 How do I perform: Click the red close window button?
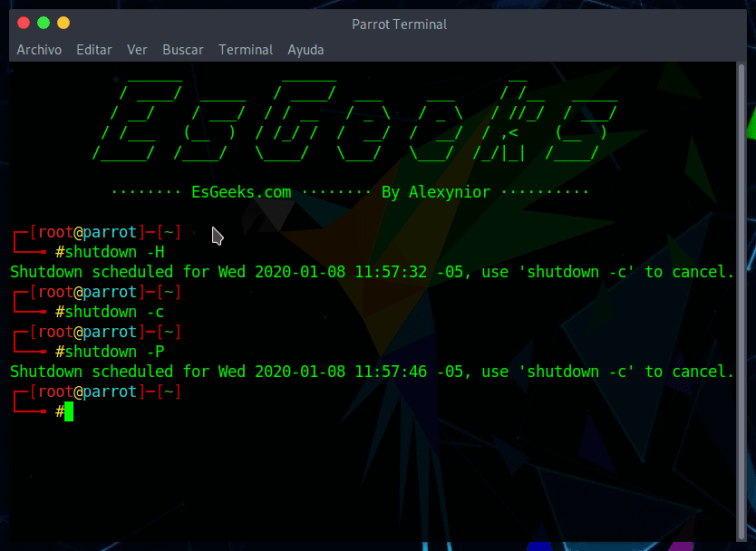[23, 23]
